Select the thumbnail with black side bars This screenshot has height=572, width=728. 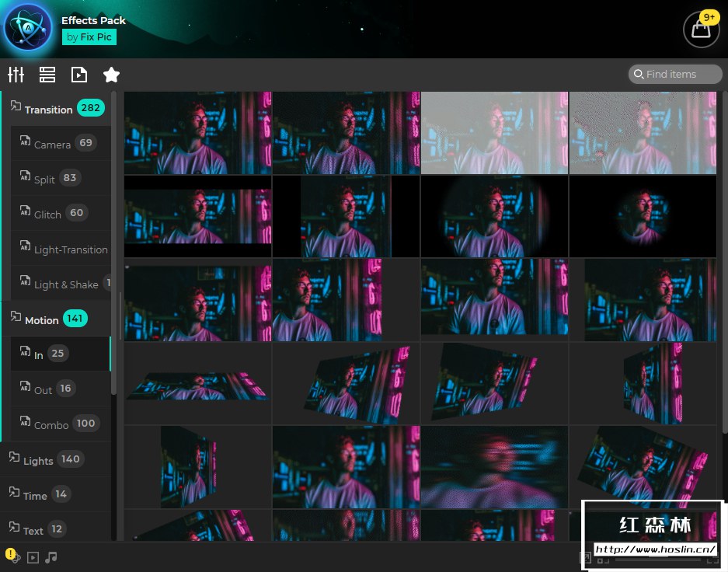(346, 216)
